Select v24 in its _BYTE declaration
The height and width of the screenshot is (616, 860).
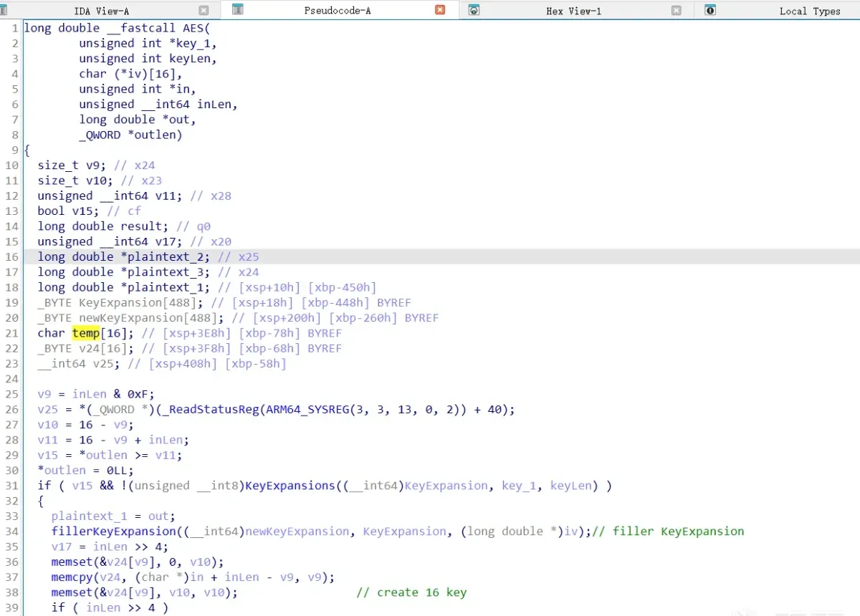pyautogui.click(x=90, y=348)
